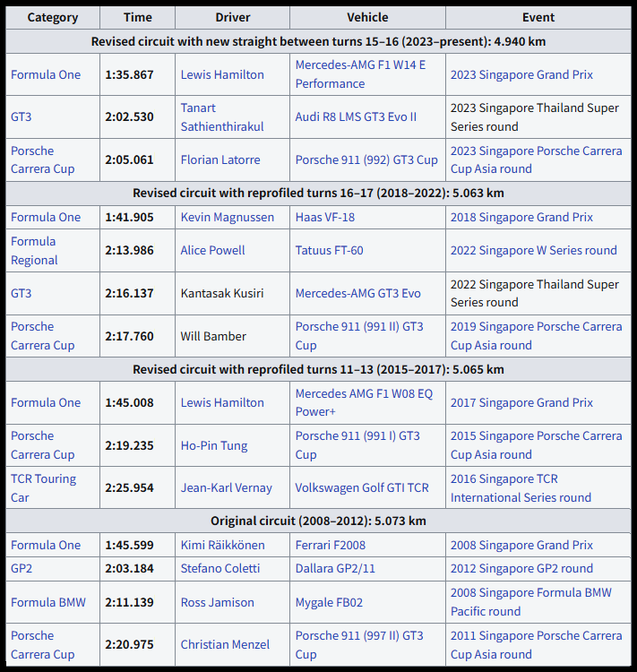Open Kevin Magnussen driver link
Image resolution: width=637 pixels, height=672 pixels.
[x=228, y=217]
